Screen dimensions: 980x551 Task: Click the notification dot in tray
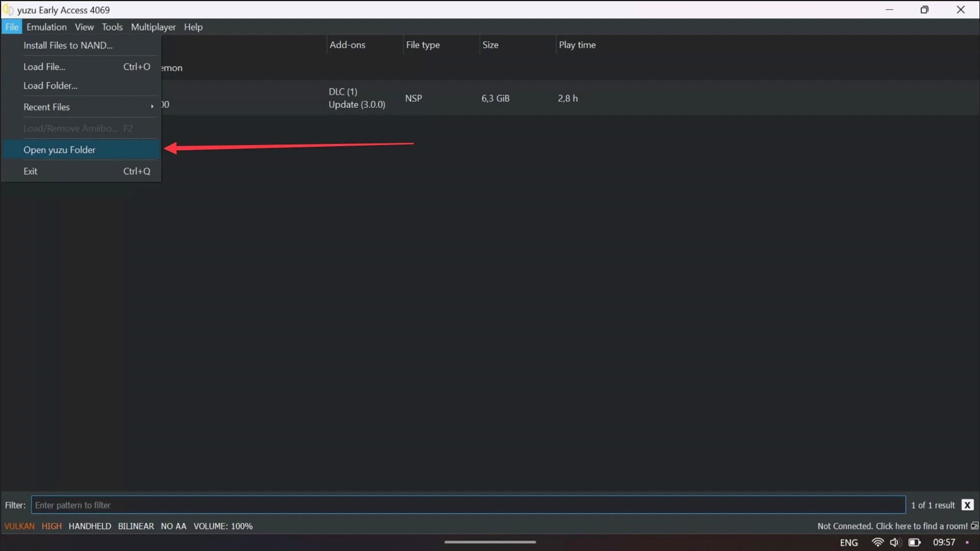pos(967,542)
